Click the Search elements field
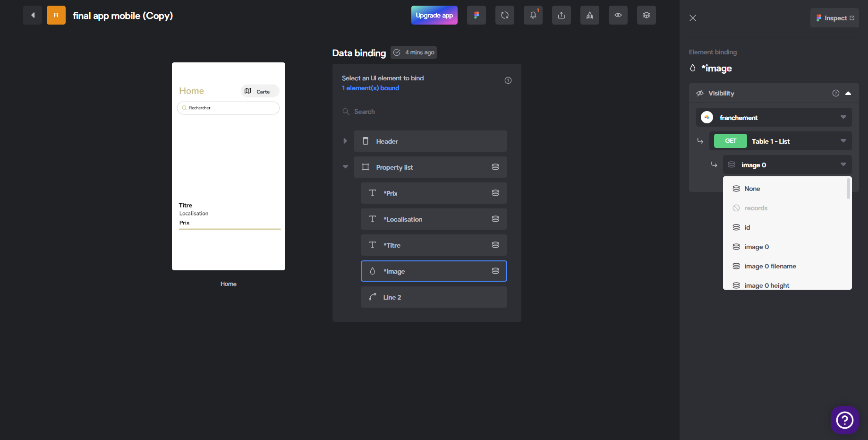This screenshot has height=440, width=868. pos(425,112)
